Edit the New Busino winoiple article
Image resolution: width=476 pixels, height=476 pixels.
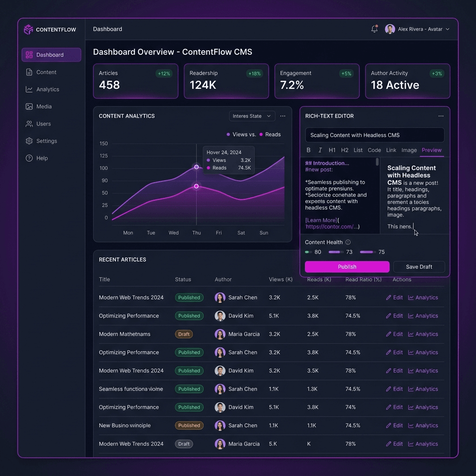click(394, 425)
